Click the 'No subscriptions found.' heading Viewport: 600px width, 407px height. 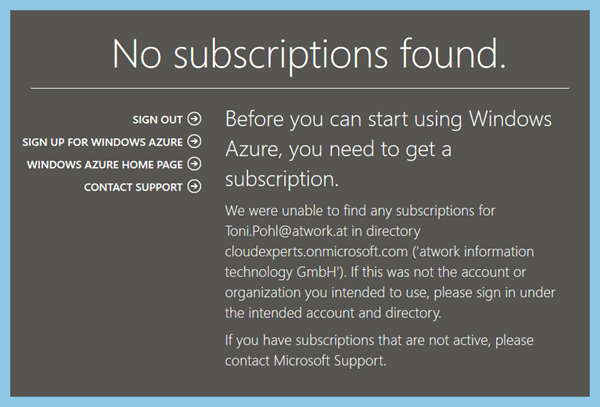coord(308,53)
